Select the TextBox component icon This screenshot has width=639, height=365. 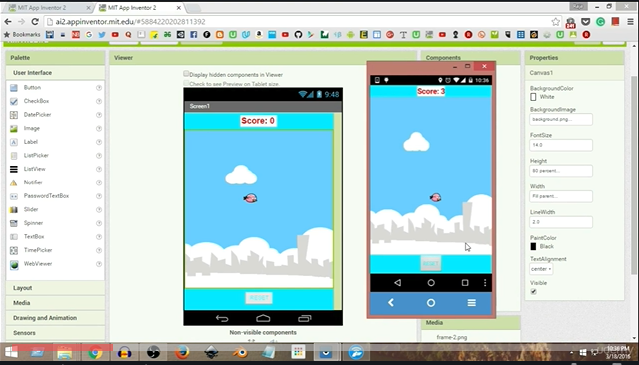[14, 237]
